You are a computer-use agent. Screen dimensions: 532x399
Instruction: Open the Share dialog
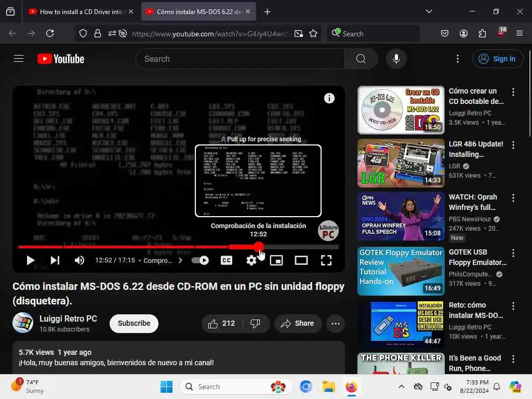(298, 323)
